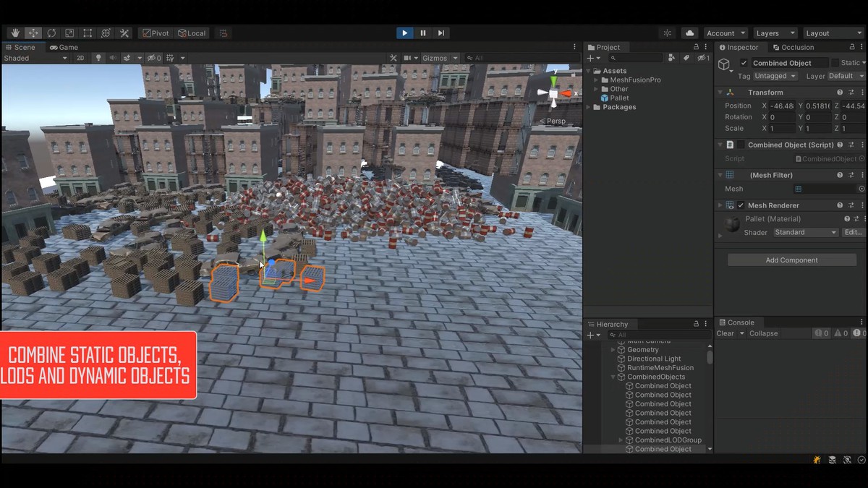Select the Hand tool
This screenshot has height=488, width=868.
15,33
